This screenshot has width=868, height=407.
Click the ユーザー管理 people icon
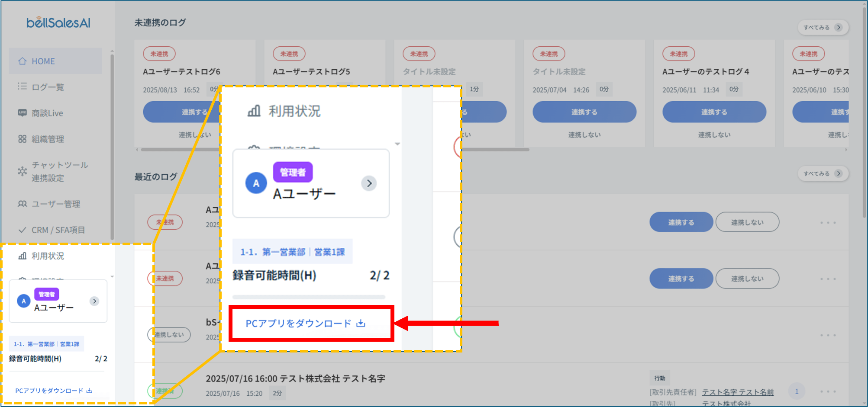22,204
